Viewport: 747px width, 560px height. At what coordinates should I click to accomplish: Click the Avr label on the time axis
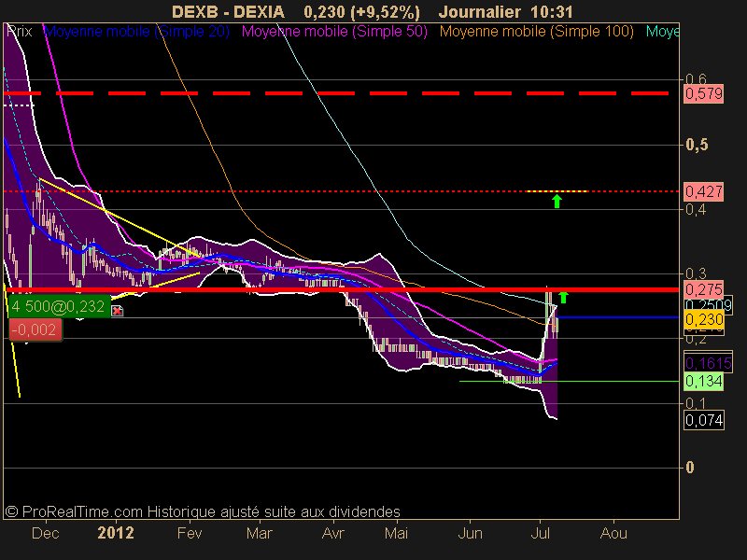click(332, 533)
